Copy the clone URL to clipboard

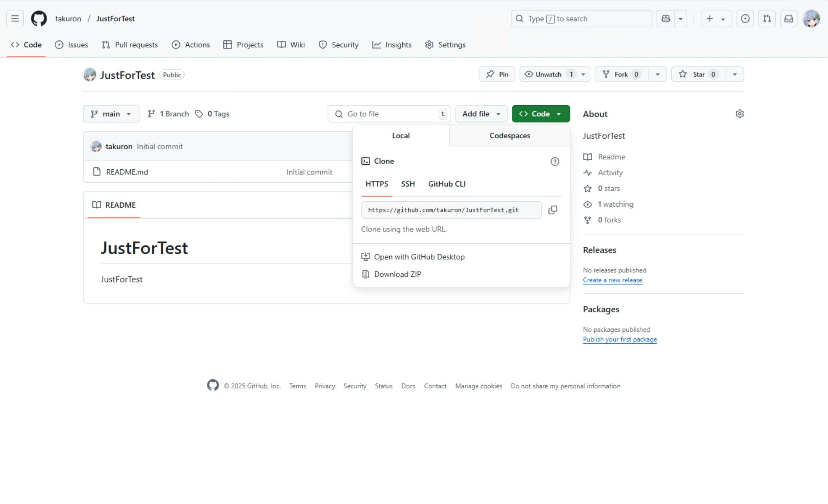(x=553, y=210)
